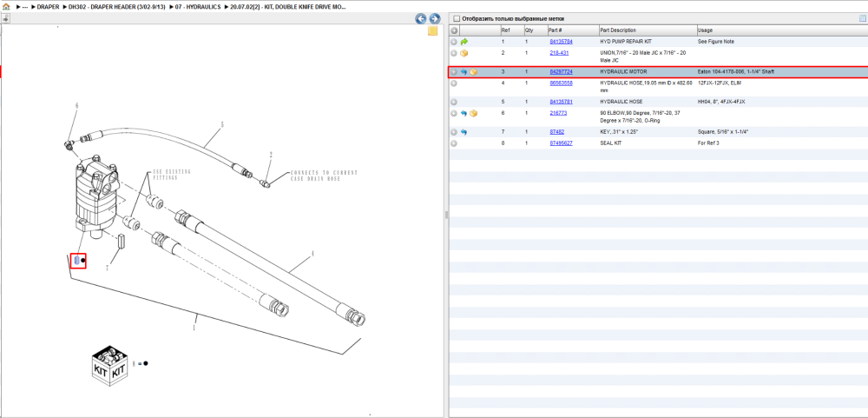Click the KIT box icon in diagram
The image size is (868, 418).
[x=109, y=368]
